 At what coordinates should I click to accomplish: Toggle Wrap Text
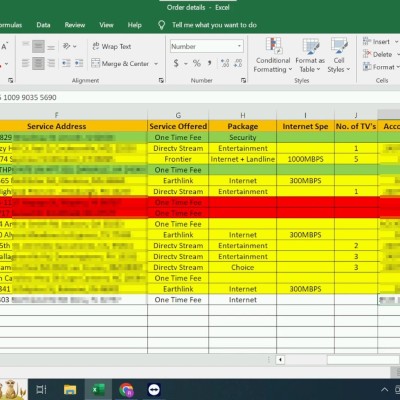[112, 46]
